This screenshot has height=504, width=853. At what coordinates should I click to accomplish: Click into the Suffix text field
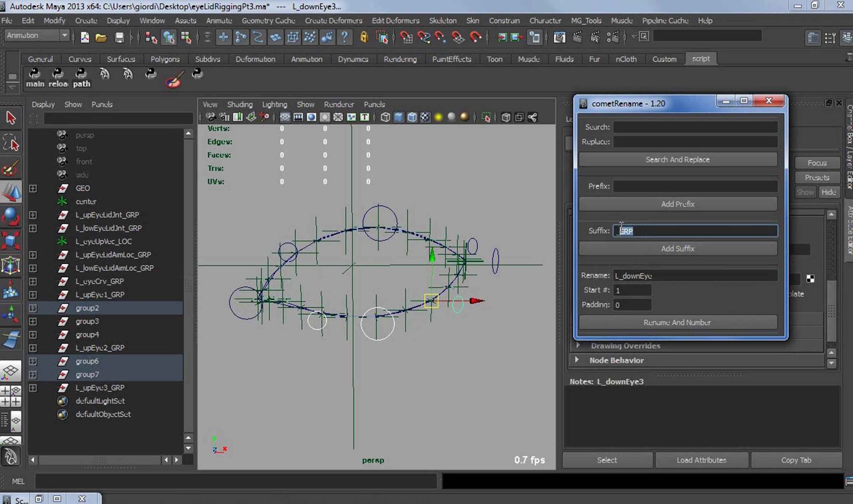pyautogui.click(x=695, y=231)
